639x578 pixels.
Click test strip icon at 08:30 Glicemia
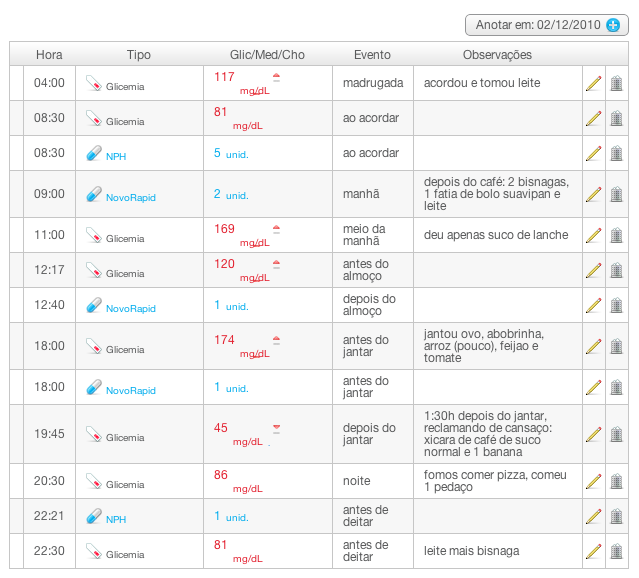(x=94, y=118)
